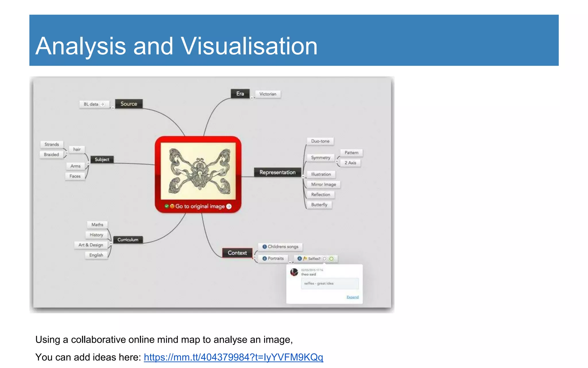Select the Faces node
588x368 pixels.
(x=75, y=176)
